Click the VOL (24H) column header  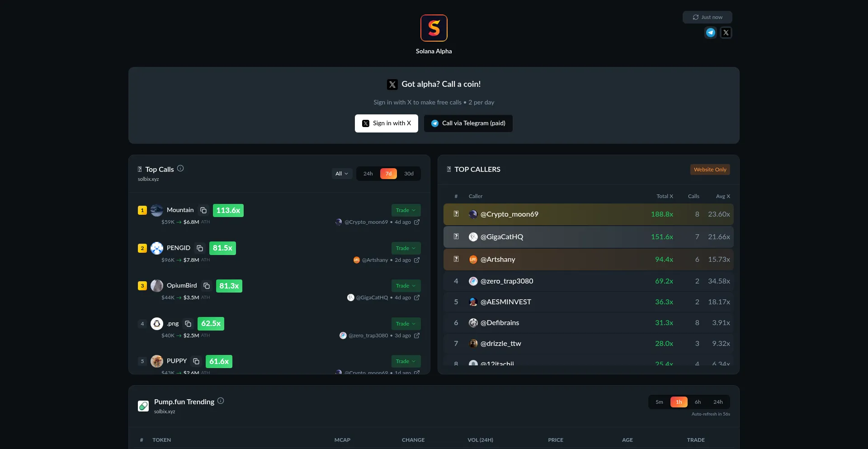pos(480,440)
